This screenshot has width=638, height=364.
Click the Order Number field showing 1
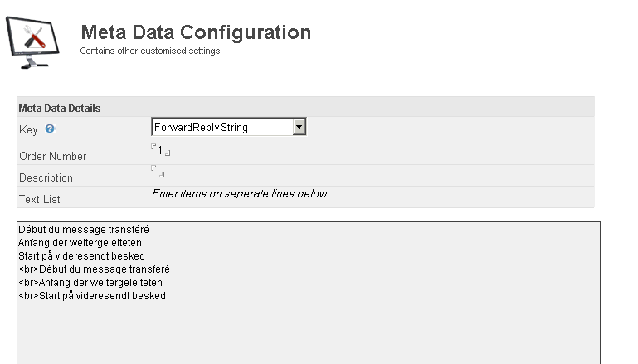pyautogui.click(x=160, y=150)
